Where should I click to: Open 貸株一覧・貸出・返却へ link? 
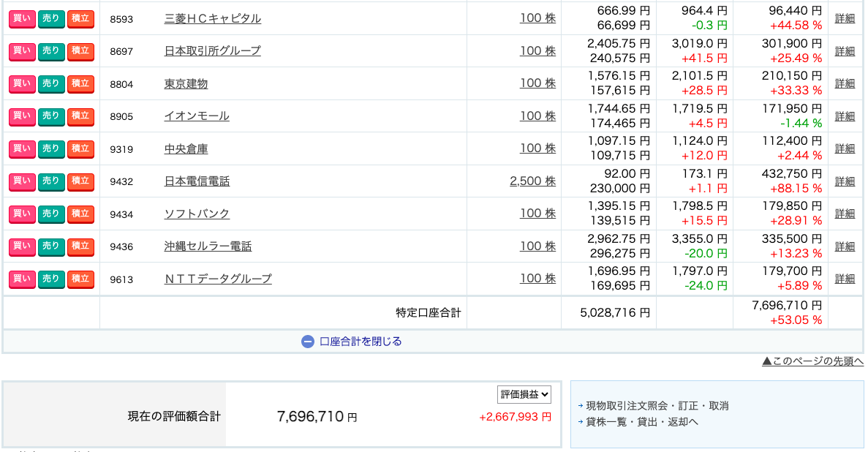[641, 422]
